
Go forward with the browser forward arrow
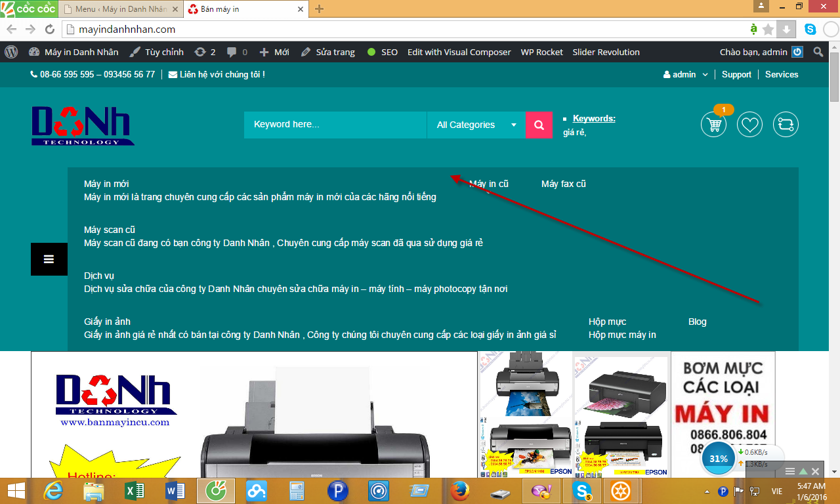30,29
